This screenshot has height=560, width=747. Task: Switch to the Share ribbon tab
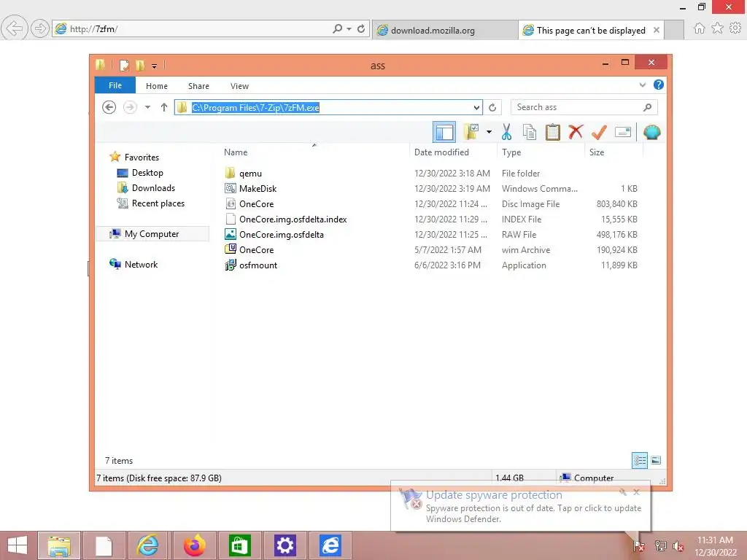[x=198, y=86]
